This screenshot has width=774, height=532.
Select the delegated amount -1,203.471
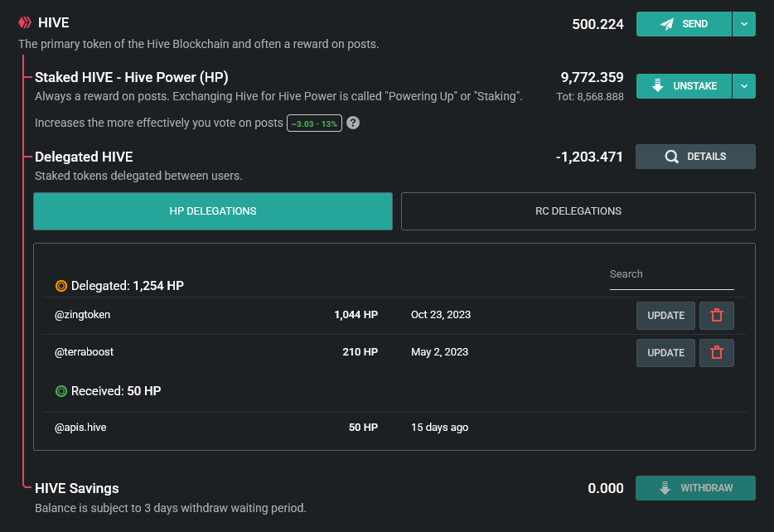(589, 157)
